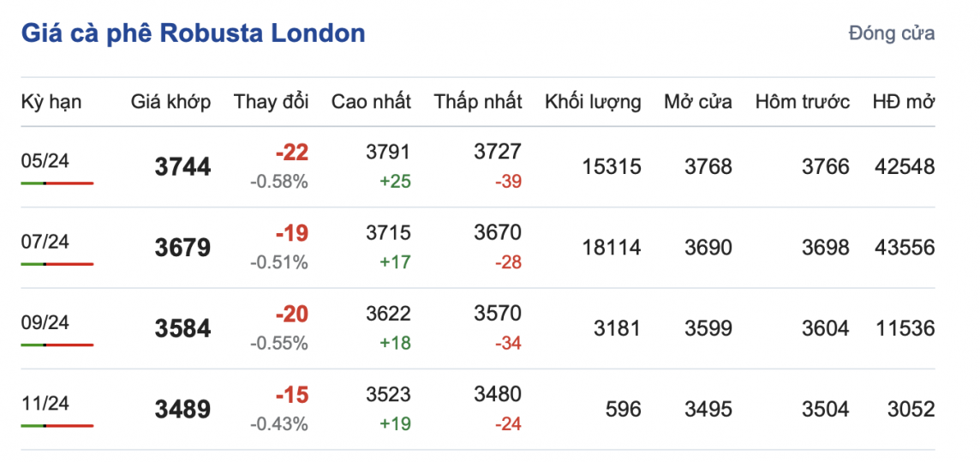Click the price range bar under 07/24
This screenshot has height=462, width=980.
57,264
